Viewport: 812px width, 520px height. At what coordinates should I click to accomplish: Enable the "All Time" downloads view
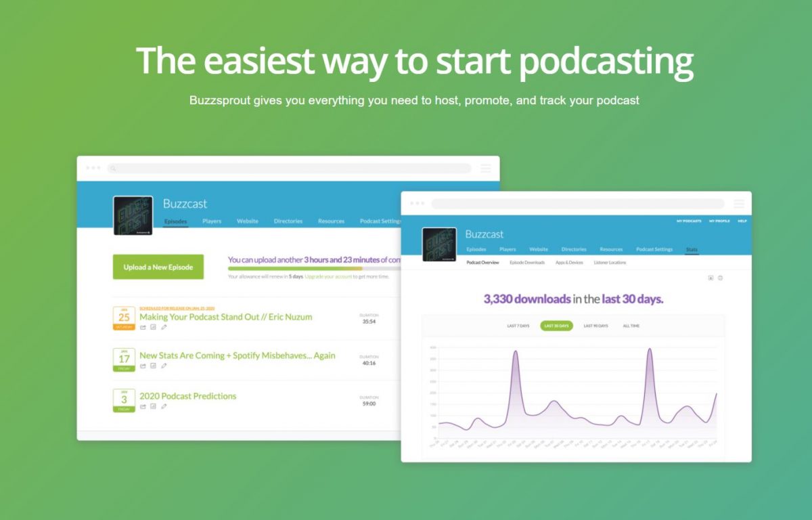click(631, 326)
